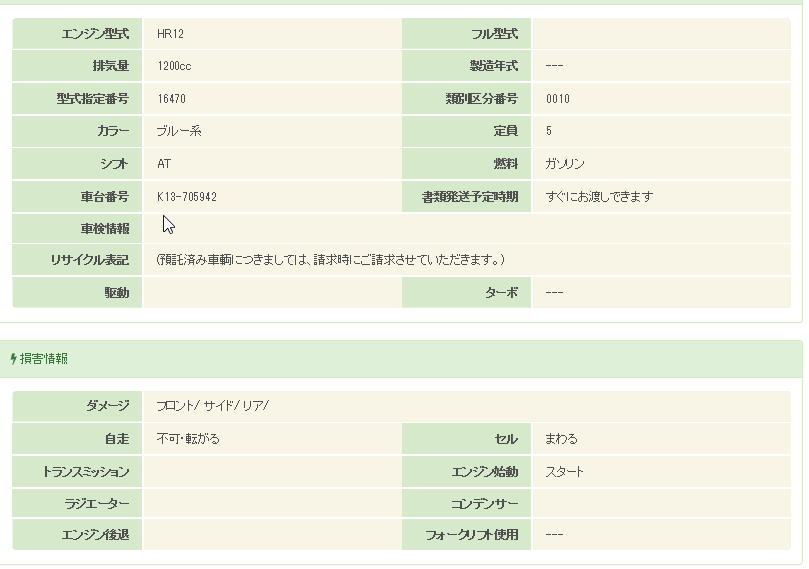
Task: Select the 自走 value 不可・転がる
Action: click(188, 438)
